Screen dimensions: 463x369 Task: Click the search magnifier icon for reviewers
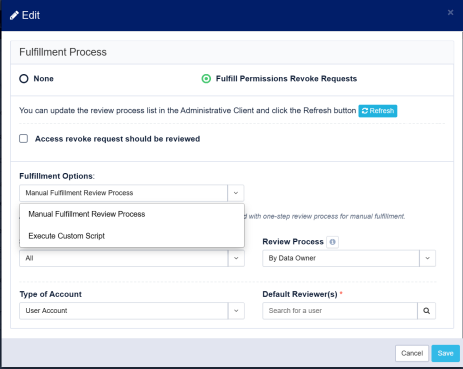(426, 311)
